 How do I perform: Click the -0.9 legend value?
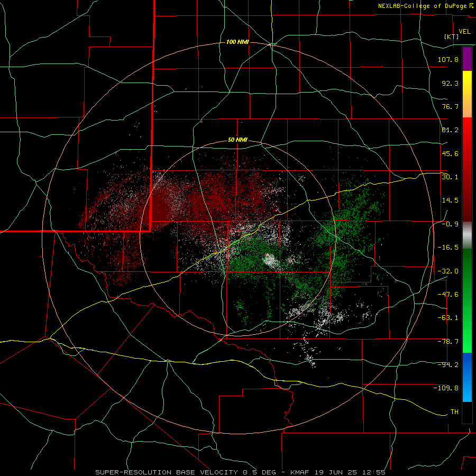450,224
